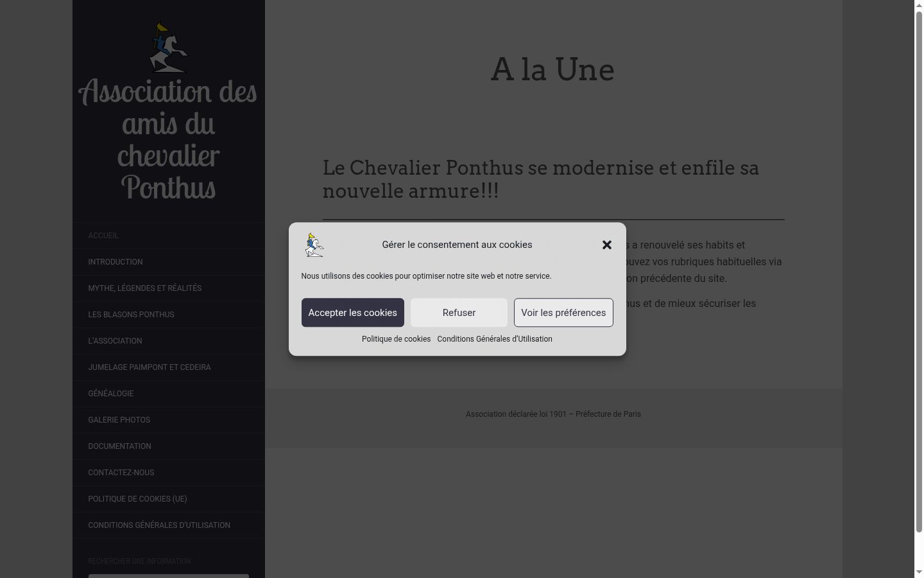Click the knight on horse site logo
This screenshot has width=924, height=578.
click(x=168, y=48)
